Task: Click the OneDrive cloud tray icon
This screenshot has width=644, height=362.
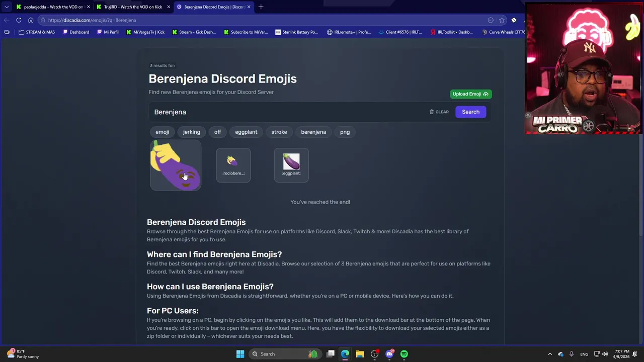Action: 561,354
